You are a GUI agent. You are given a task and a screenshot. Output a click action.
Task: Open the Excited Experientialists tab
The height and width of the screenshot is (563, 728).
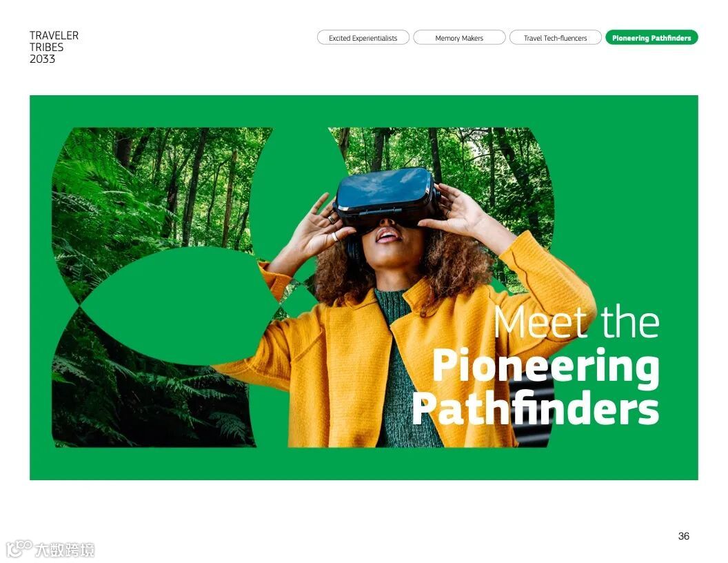tap(363, 38)
